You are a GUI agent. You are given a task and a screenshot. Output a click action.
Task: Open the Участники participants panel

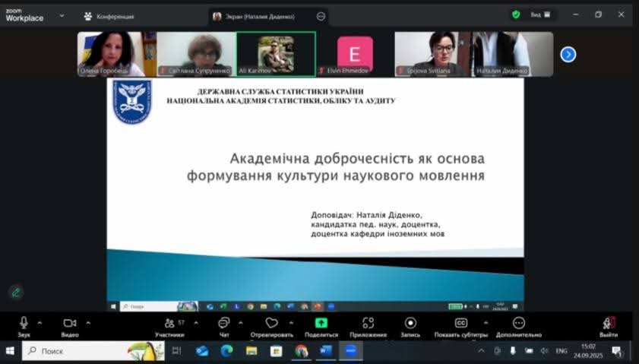click(169, 324)
